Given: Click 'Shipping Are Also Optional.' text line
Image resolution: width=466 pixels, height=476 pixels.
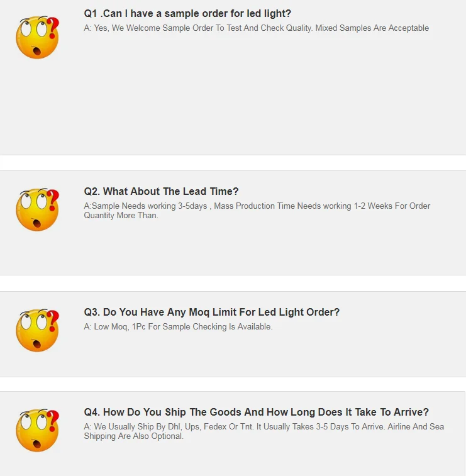Looking at the screenshot, I should pyautogui.click(x=133, y=436).
